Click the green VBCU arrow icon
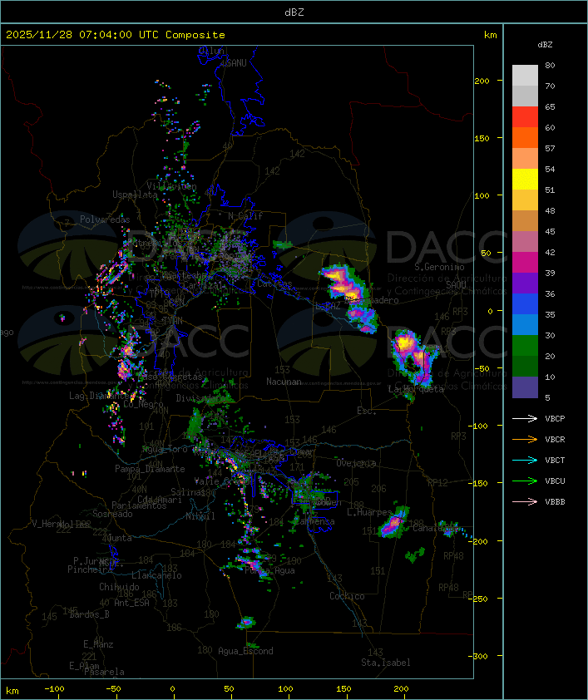Viewport: 588px width, 700px height. tap(525, 481)
